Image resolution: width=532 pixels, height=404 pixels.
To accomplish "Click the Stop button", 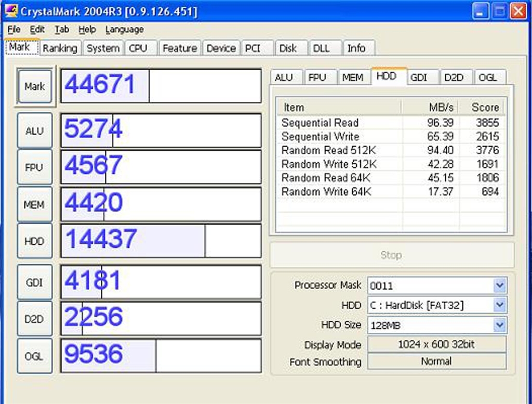I will point(392,255).
